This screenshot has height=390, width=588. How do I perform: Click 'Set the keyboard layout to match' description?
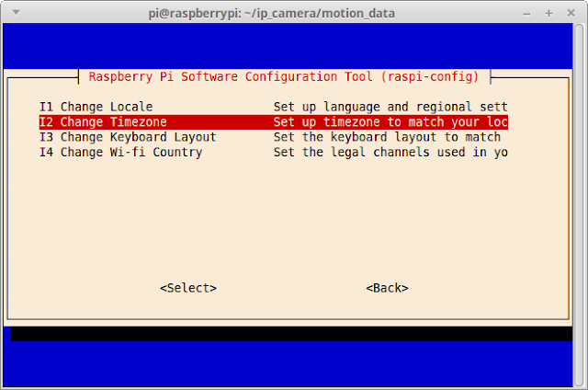click(x=387, y=137)
